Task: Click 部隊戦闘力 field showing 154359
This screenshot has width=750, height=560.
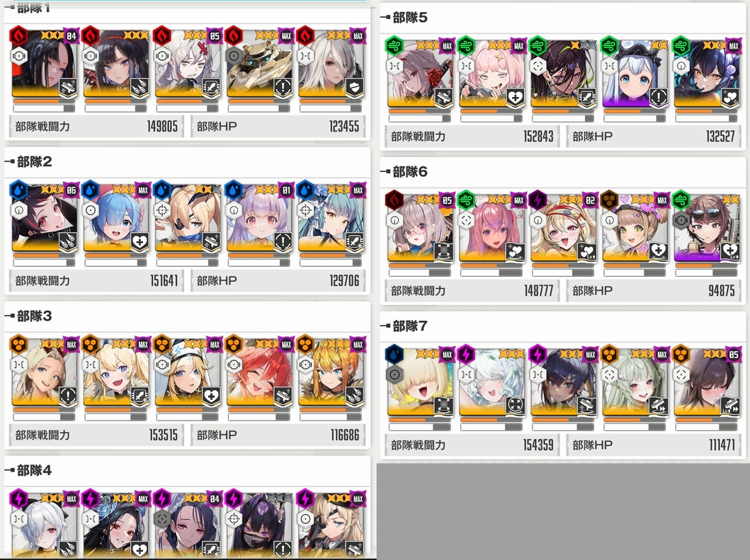Action: pyautogui.click(x=472, y=445)
